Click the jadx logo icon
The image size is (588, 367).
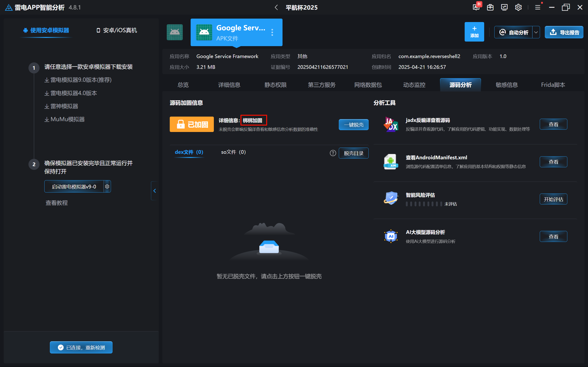391,124
